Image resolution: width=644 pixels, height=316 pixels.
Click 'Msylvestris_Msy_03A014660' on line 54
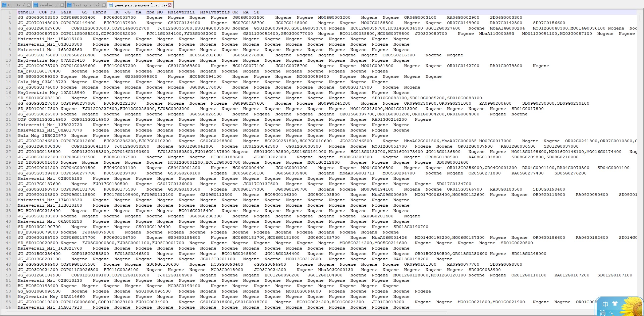(51, 297)
